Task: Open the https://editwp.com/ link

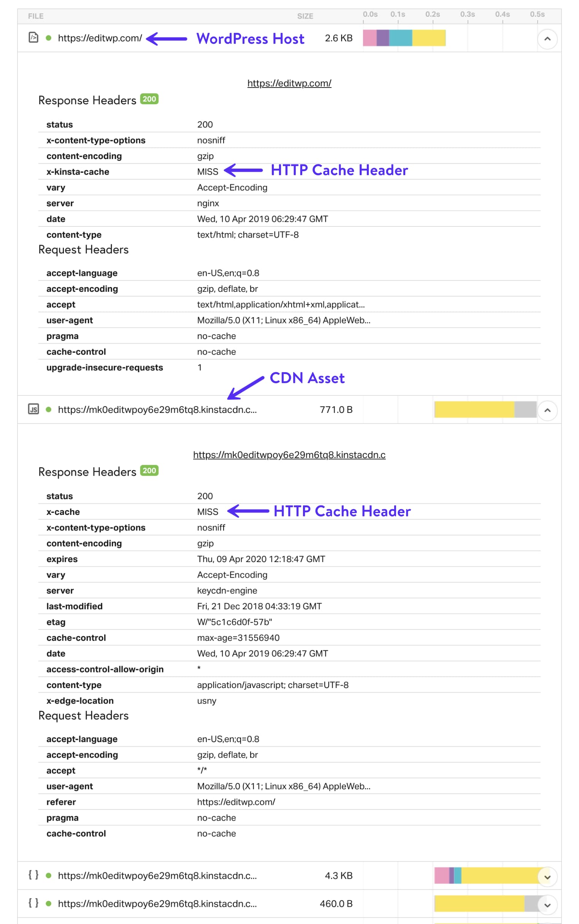Action: [x=289, y=83]
